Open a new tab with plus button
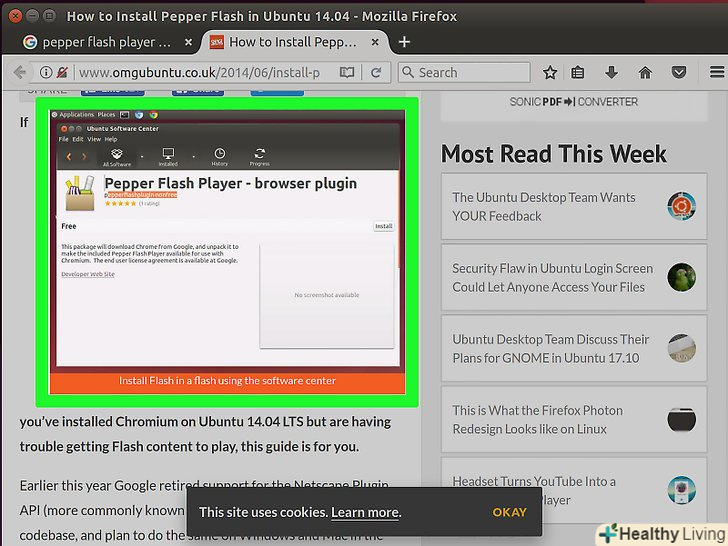Screen dimensions: 728x546 point(405,42)
